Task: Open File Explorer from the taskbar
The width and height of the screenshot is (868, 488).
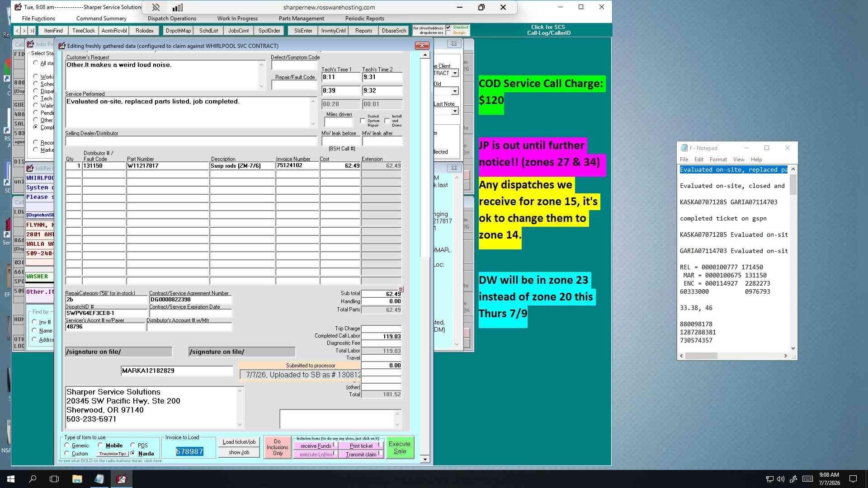Action: (77, 479)
